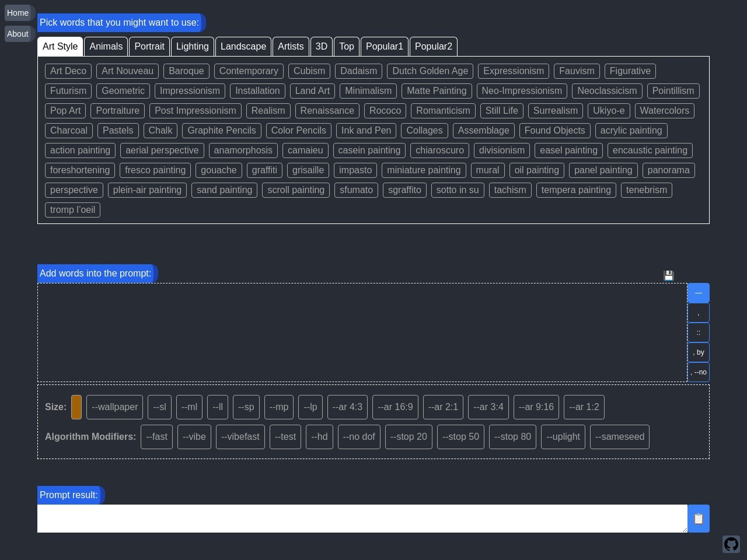Open the GitHub logo link
This screenshot has width=747, height=560.
coord(731,544)
